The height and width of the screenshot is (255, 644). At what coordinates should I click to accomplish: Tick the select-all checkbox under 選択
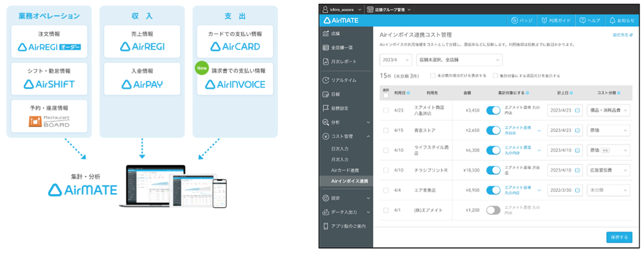pyautogui.click(x=386, y=96)
